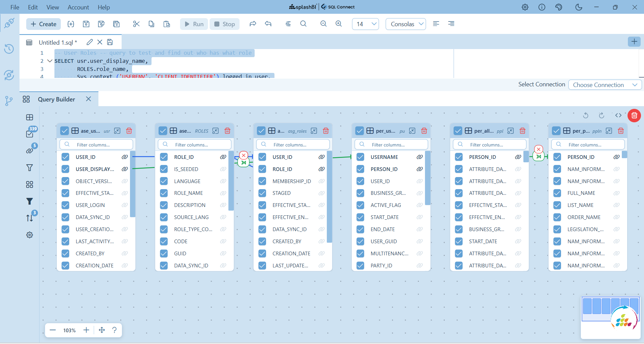The image size is (644, 344).
Task: Increase canvas zoom with plus button
Action: point(86,330)
